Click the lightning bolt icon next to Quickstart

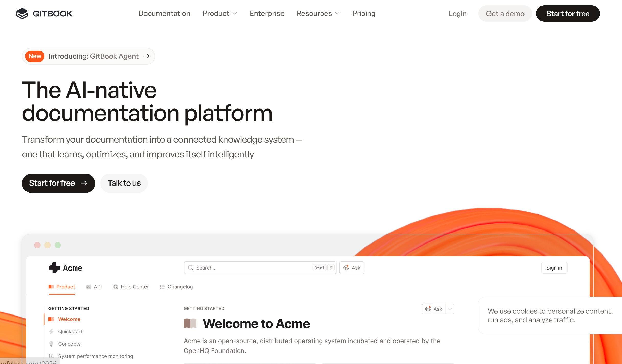point(51,331)
